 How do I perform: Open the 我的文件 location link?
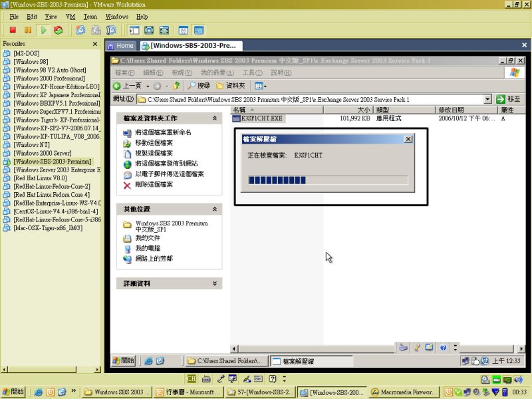click(148, 238)
